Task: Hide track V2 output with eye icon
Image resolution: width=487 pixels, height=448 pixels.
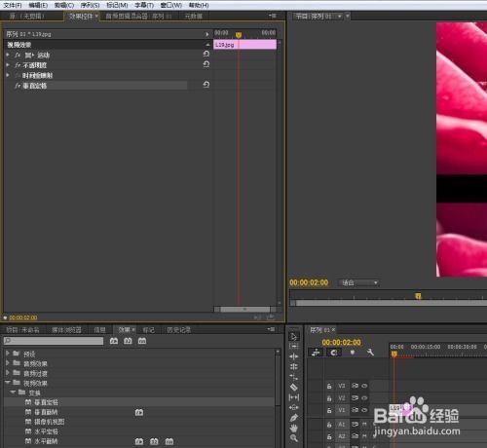Action: click(364, 398)
